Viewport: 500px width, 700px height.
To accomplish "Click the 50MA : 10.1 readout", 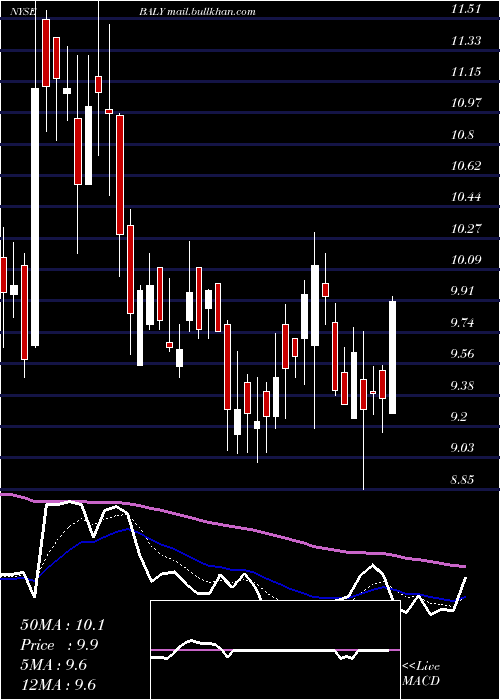I will 62,625.
